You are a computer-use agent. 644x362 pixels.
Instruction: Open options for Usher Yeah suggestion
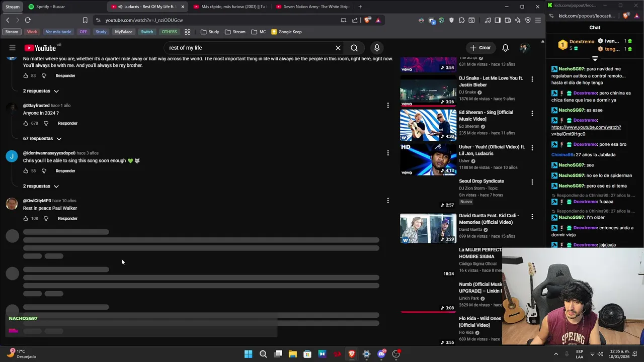click(x=532, y=148)
